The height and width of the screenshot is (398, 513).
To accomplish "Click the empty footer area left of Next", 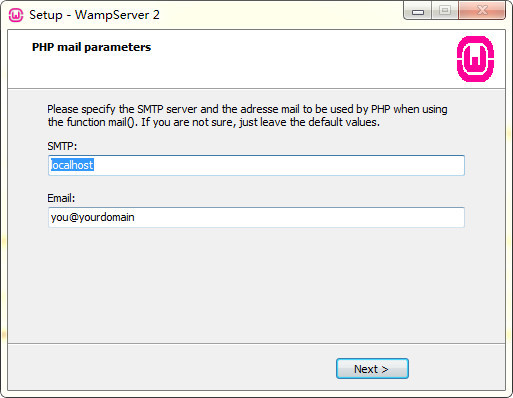I will pos(167,368).
